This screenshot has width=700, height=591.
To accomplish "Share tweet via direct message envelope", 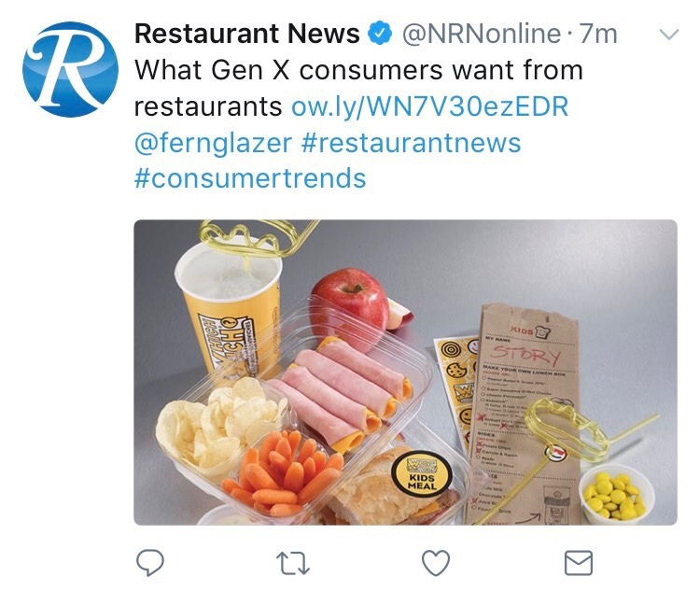I will click(579, 563).
